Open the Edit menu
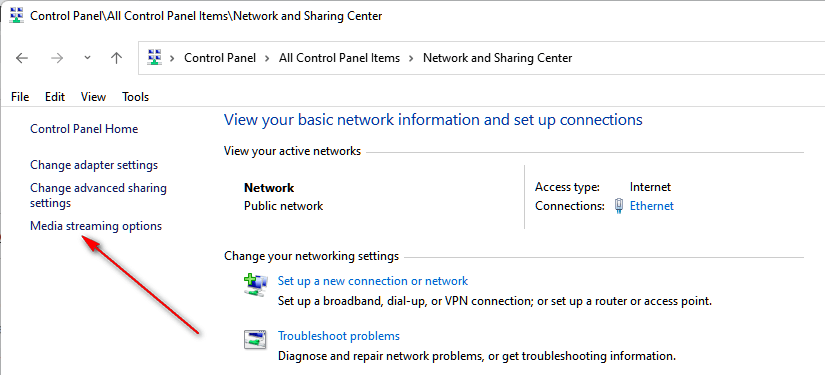This screenshot has height=375, width=825. coord(55,97)
